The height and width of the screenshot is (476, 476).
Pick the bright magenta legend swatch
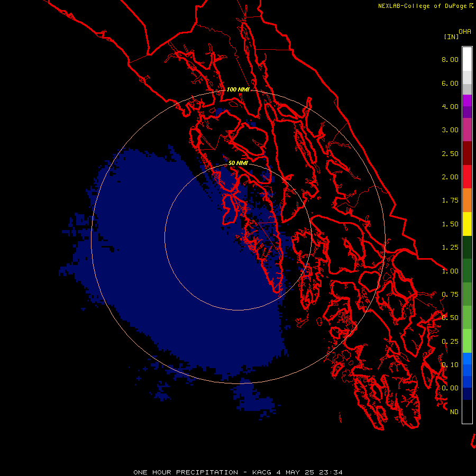point(467,100)
